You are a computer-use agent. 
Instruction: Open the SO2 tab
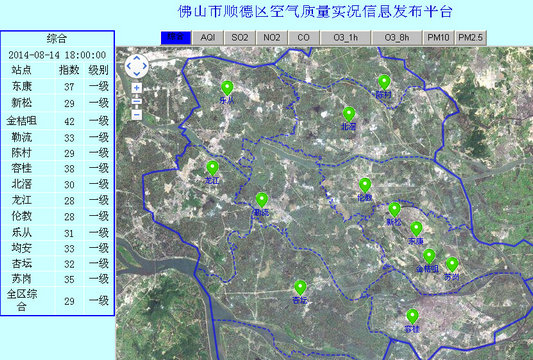tap(240, 37)
